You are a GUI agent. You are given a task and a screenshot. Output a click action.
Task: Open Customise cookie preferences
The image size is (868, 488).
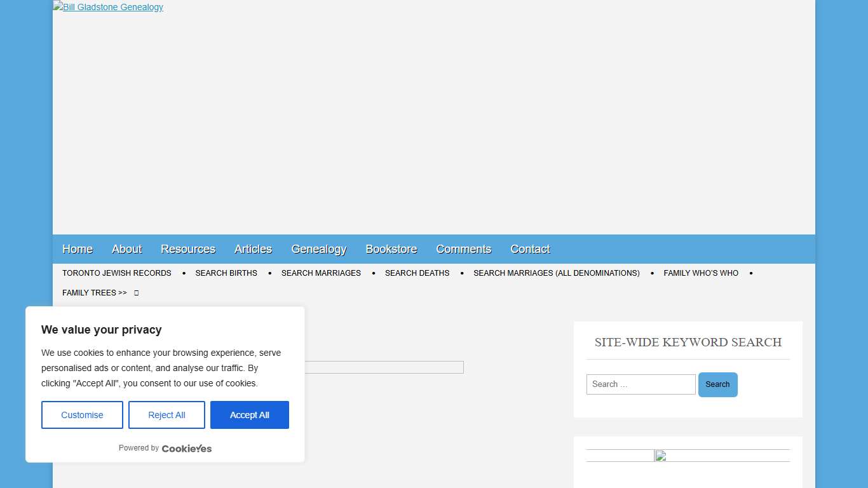point(82,415)
